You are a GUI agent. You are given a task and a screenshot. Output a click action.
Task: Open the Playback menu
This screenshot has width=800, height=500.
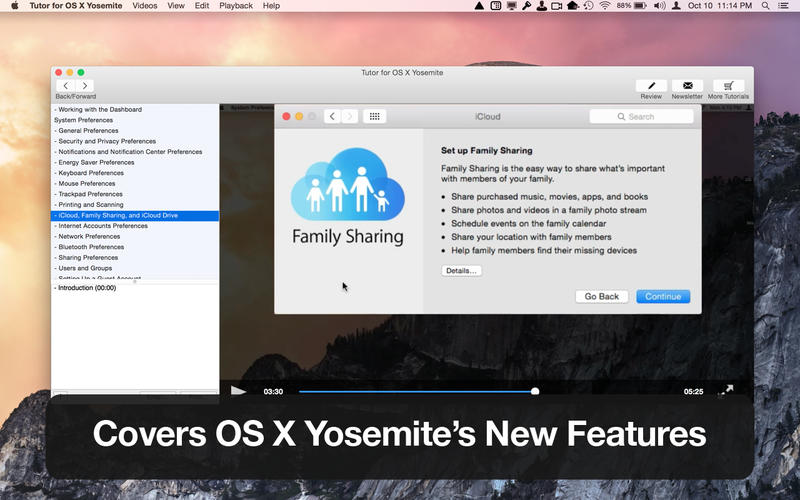(x=236, y=6)
